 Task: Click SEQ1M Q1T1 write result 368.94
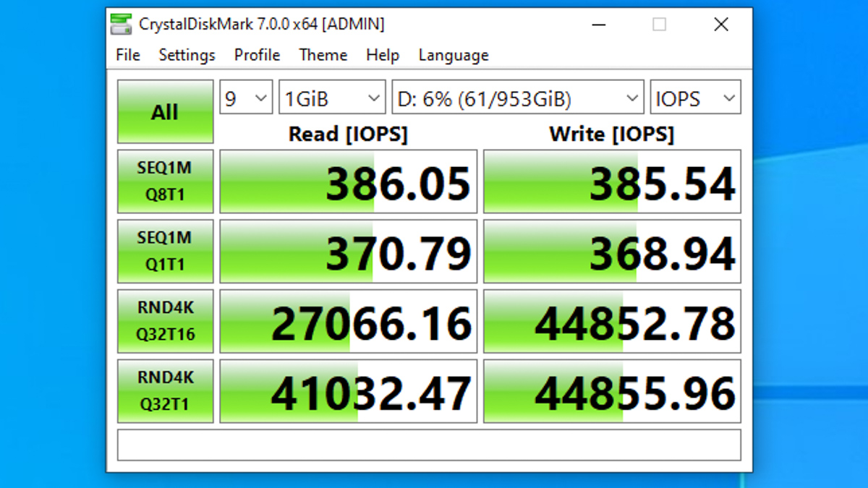(x=612, y=252)
